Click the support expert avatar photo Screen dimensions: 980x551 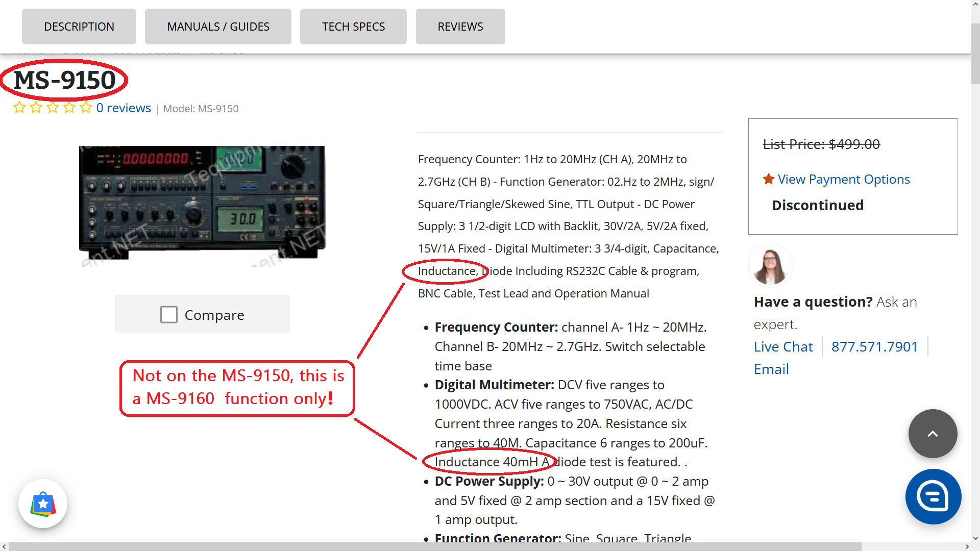pos(770,266)
